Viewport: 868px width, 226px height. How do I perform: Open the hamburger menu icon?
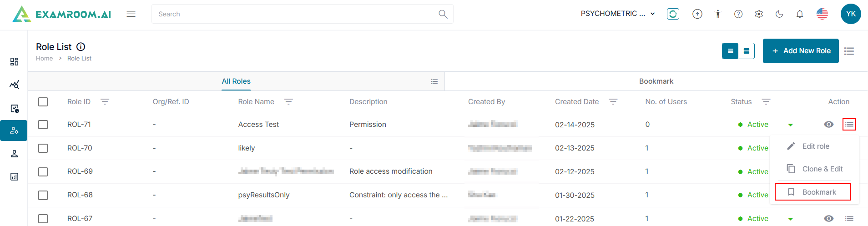[x=131, y=14]
